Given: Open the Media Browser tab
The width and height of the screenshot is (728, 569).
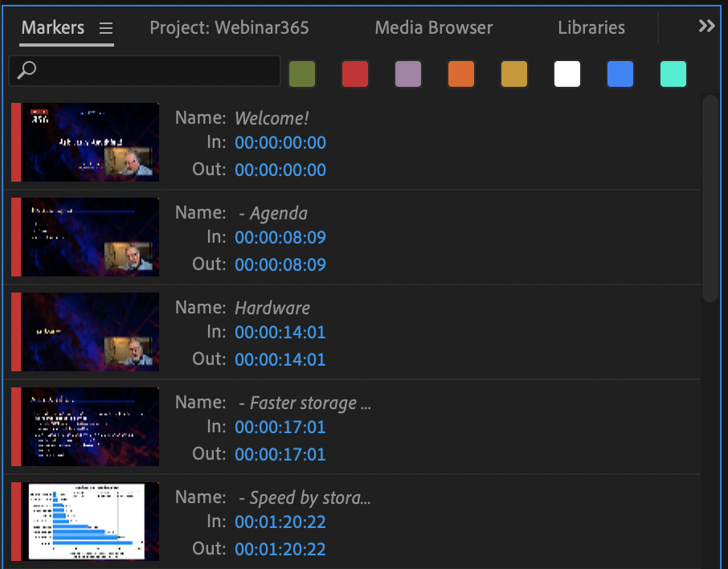Looking at the screenshot, I should coord(434,28).
